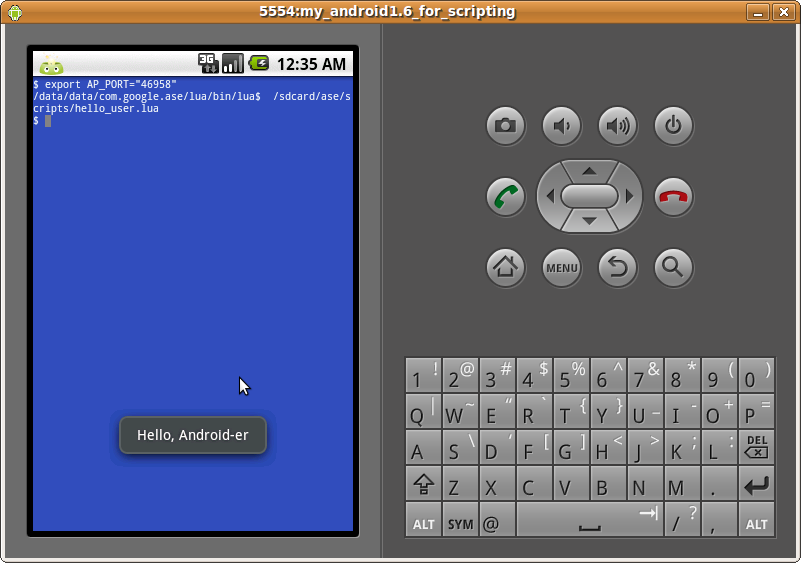Click the 7 & number key
Image resolution: width=801 pixels, height=563 pixels.
tap(645, 375)
